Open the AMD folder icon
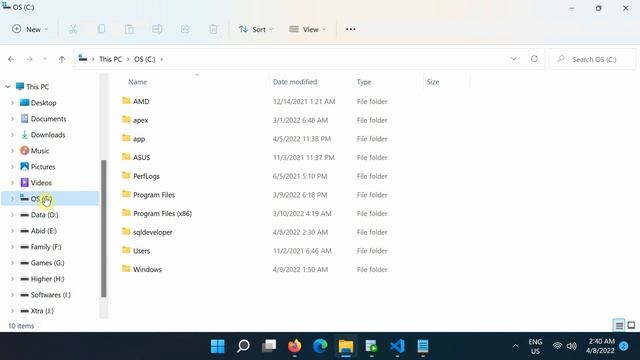 tap(126, 101)
